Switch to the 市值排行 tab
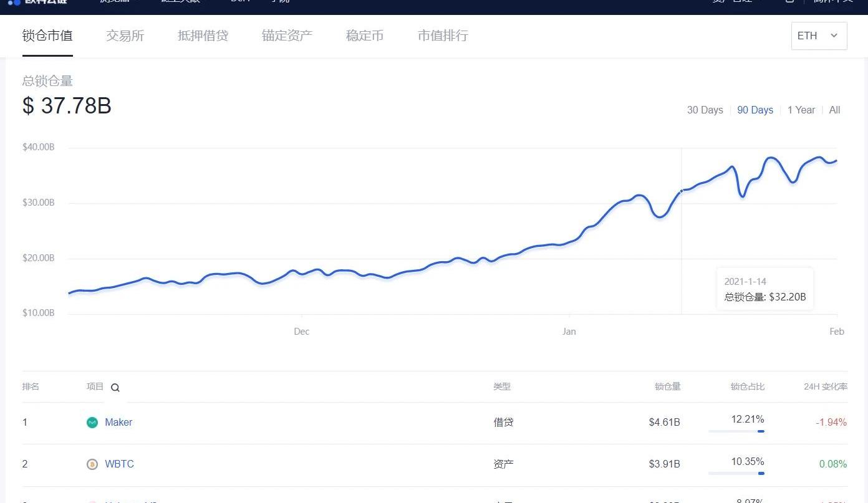 (x=443, y=36)
